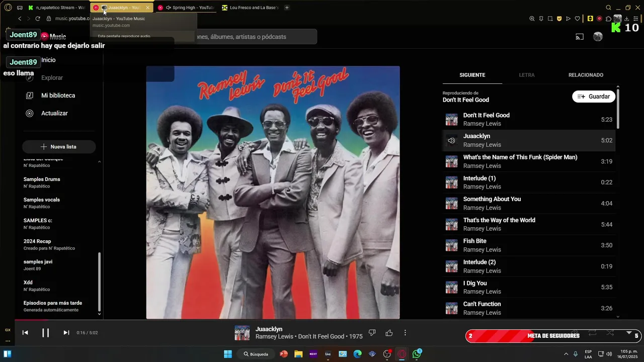The height and width of the screenshot is (362, 644).
Task: Play Fish Bite in the queue
Action: (529, 245)
